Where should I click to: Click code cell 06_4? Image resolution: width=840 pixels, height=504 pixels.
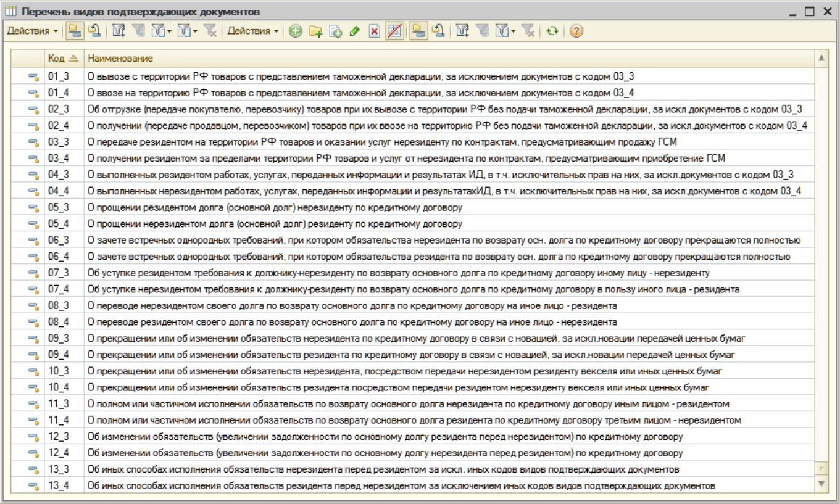click(64, 257)
